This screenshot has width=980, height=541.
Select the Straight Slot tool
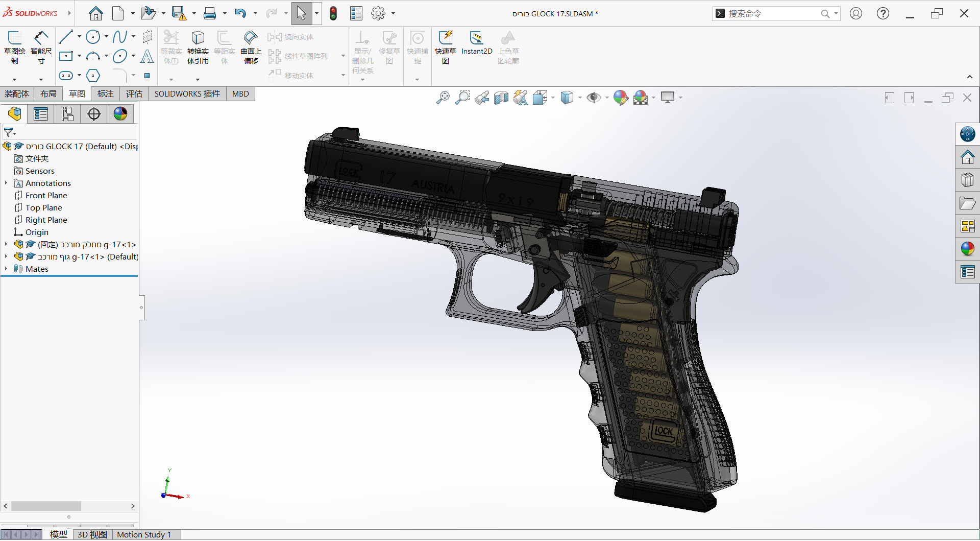[x=66, y=76]
